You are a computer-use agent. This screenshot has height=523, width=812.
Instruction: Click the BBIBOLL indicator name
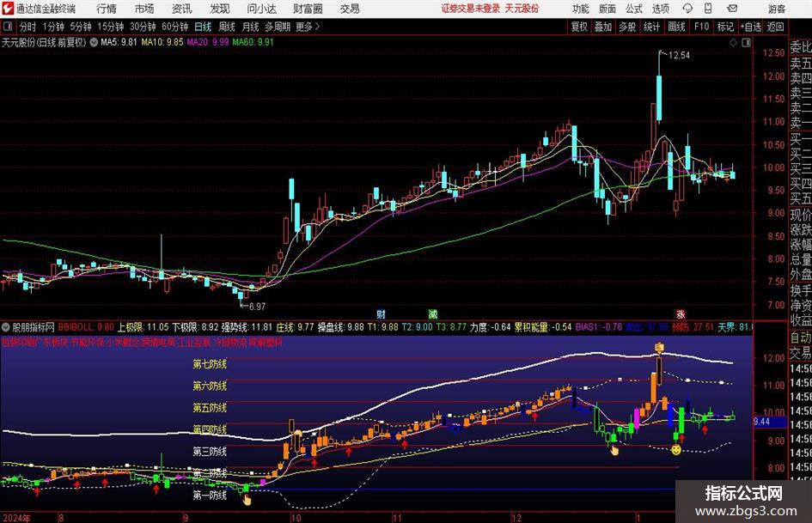[76, 327]
